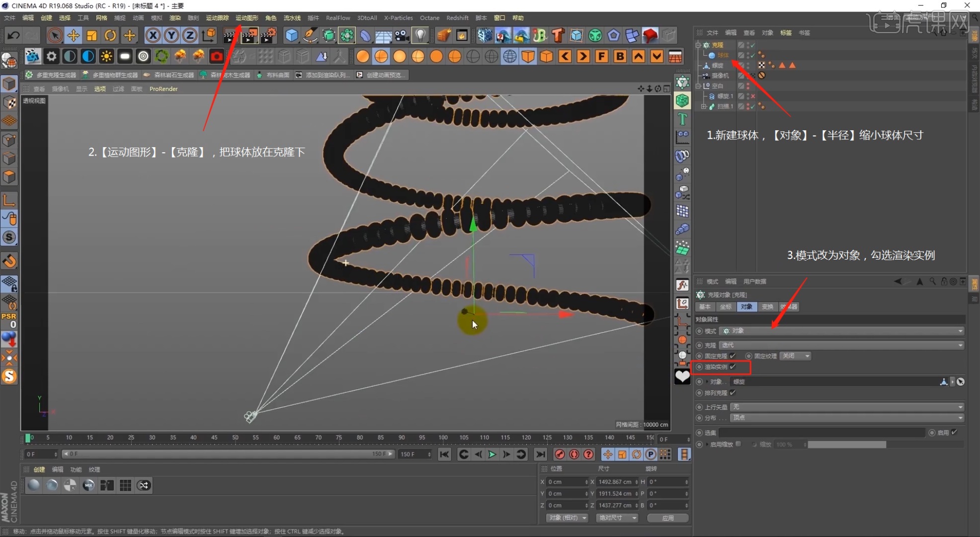Expand the 扫描.1 tree node
Screen dimensions: 980x537
(703, 106)
